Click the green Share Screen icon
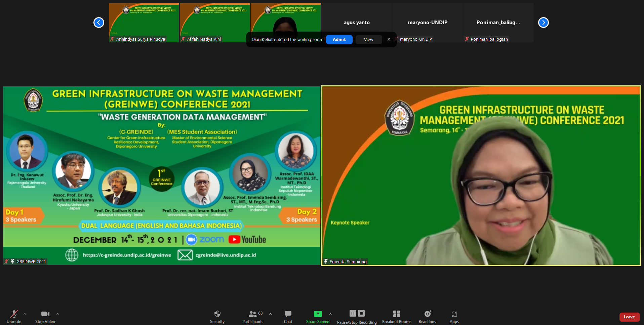 318,314
